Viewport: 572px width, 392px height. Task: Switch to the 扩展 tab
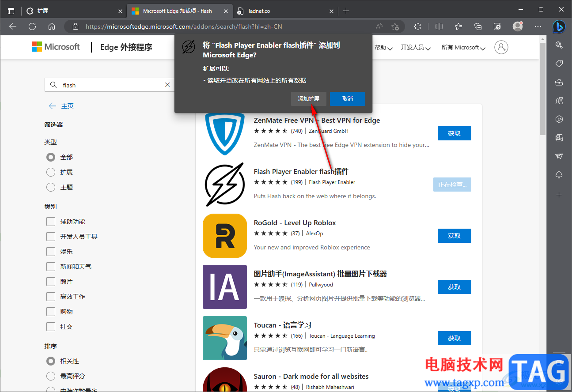pyautogui.click(x=74, y=11)
